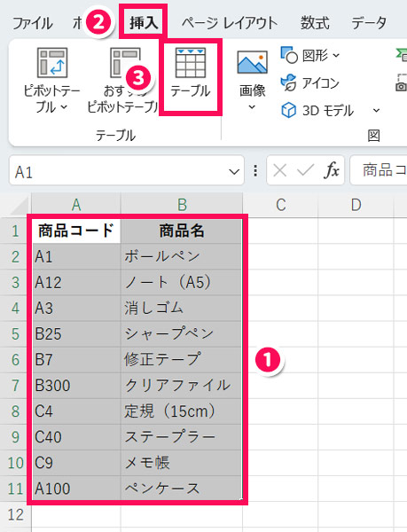Expand the ピボットテーブル dropdown arrow

pyautogui.click(x=64, y=107)
